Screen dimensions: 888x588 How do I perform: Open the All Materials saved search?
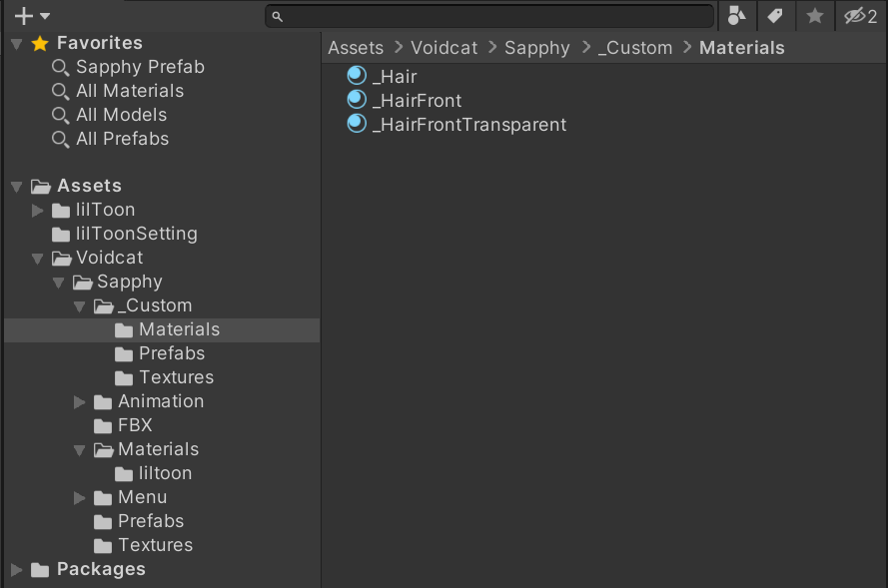tap(130, 91)
